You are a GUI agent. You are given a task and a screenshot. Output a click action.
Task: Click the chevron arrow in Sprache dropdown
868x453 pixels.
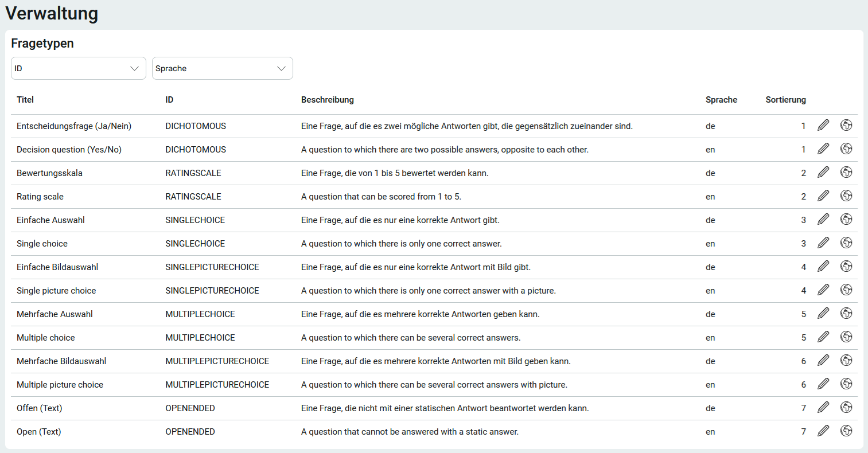click(x=281, y=69)
